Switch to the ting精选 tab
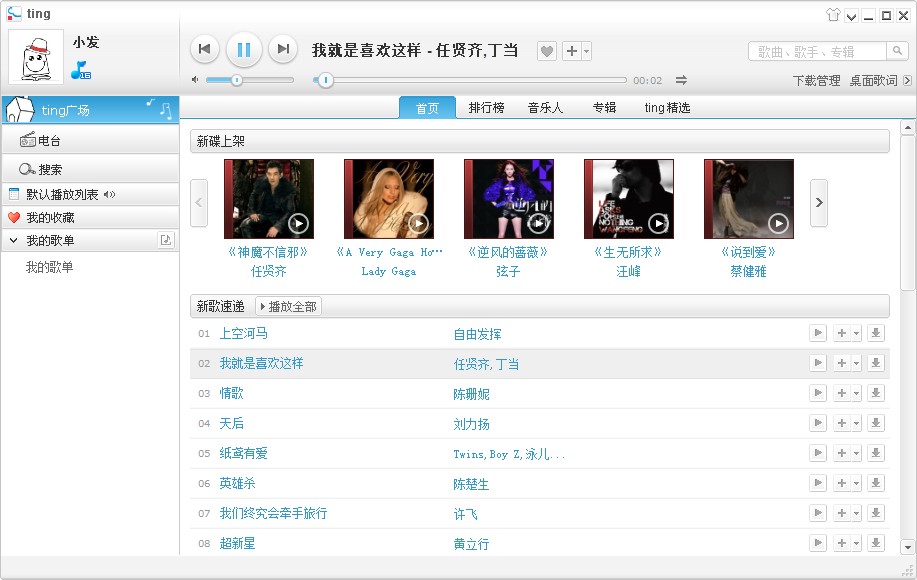Viewport: 917px width, 580px height. [667, 108]
